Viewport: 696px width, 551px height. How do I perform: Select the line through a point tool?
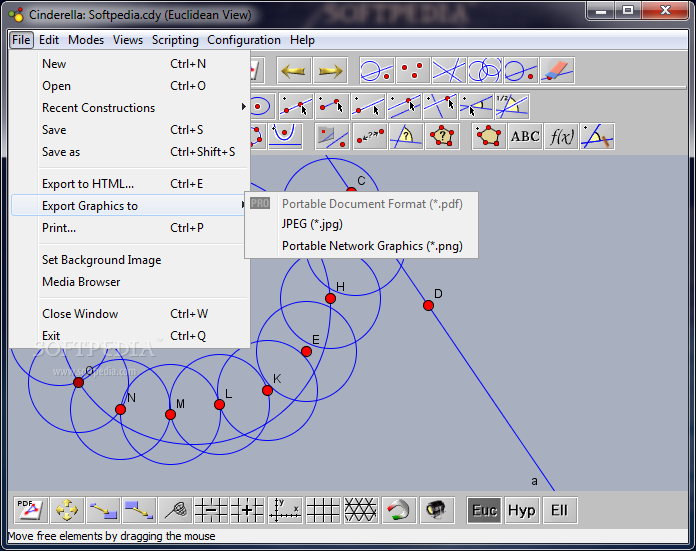pyautogui.click(x=368, y=107)
